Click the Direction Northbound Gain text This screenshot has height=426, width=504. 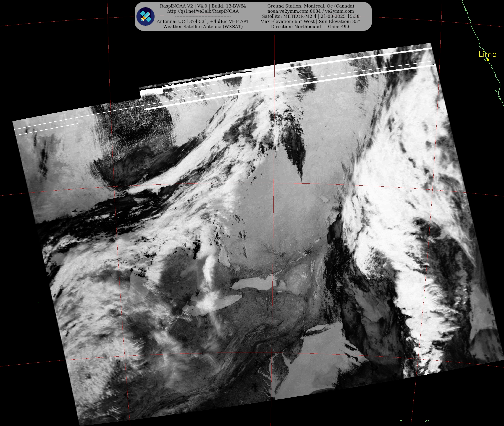click(x=311, y=27)
